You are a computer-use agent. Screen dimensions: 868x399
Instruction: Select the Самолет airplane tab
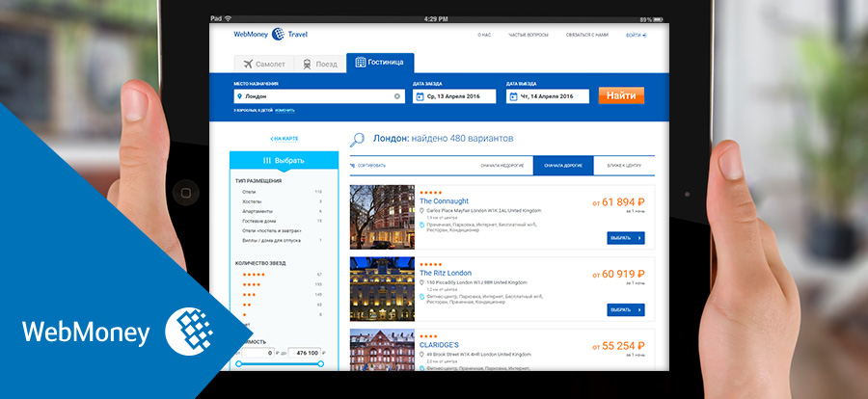coord(264,64)
